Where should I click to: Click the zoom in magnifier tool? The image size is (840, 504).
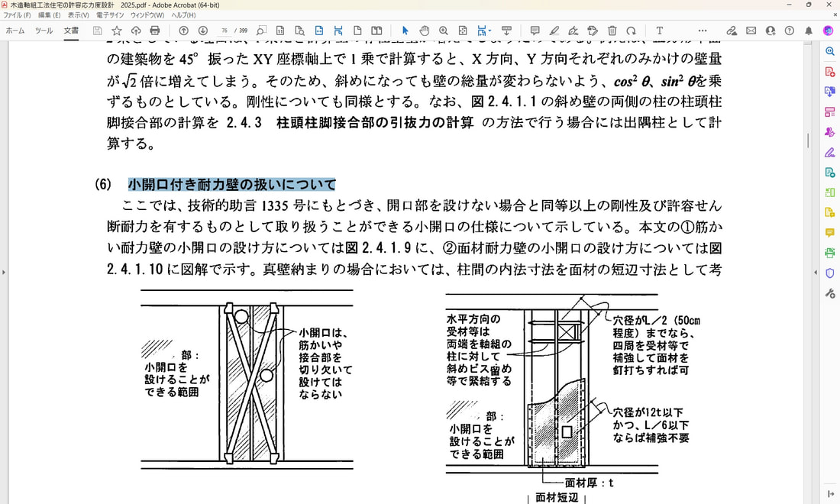444,31
